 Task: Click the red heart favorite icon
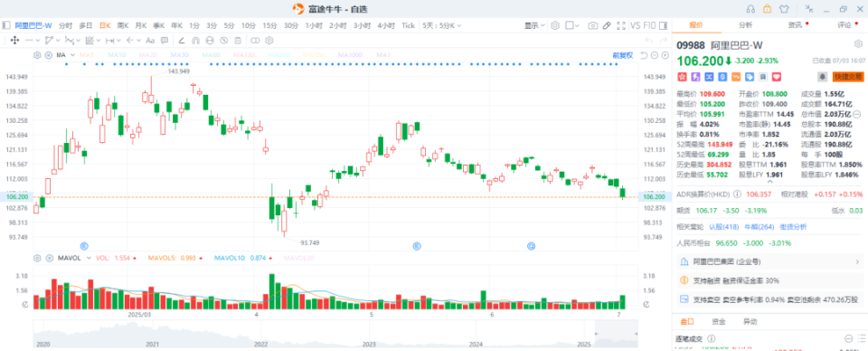[x=777, y=76]
